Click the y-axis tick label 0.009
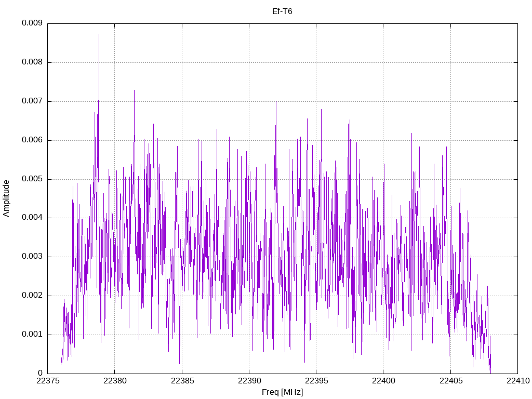This screenshot has width=532, height=399. [x=32, y=23]
